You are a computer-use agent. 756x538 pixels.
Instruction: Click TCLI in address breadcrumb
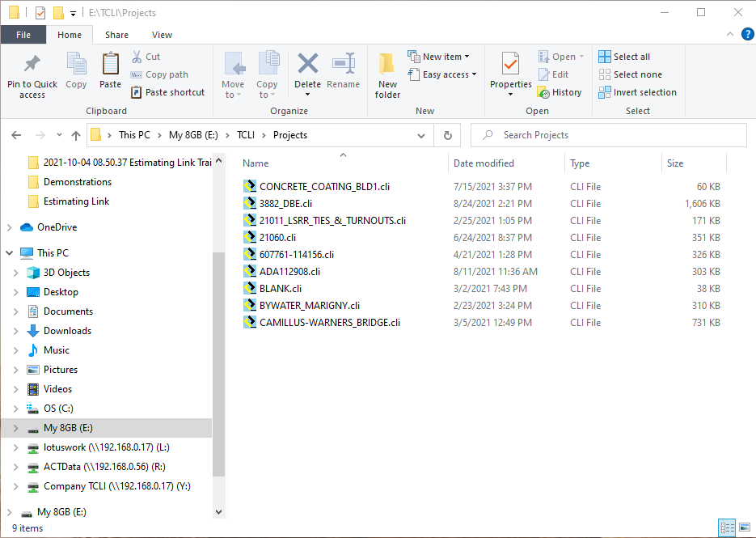point(246,135)
